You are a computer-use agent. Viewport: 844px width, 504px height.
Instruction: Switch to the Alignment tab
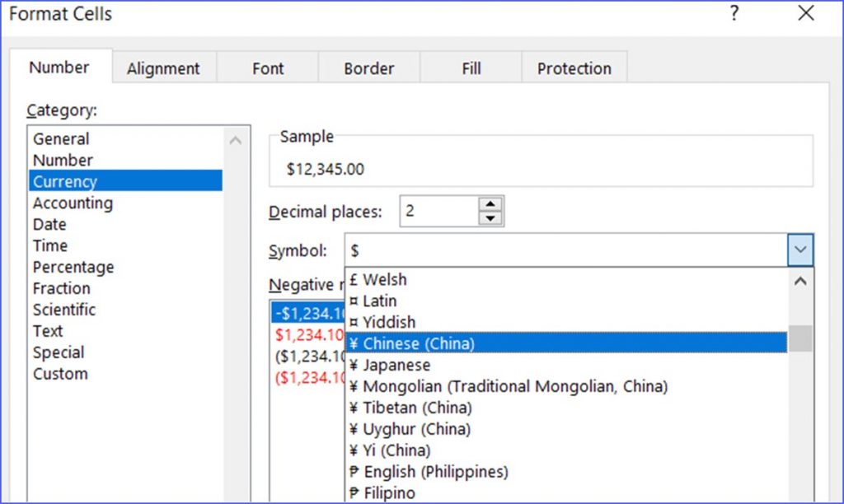pos(163,68)
